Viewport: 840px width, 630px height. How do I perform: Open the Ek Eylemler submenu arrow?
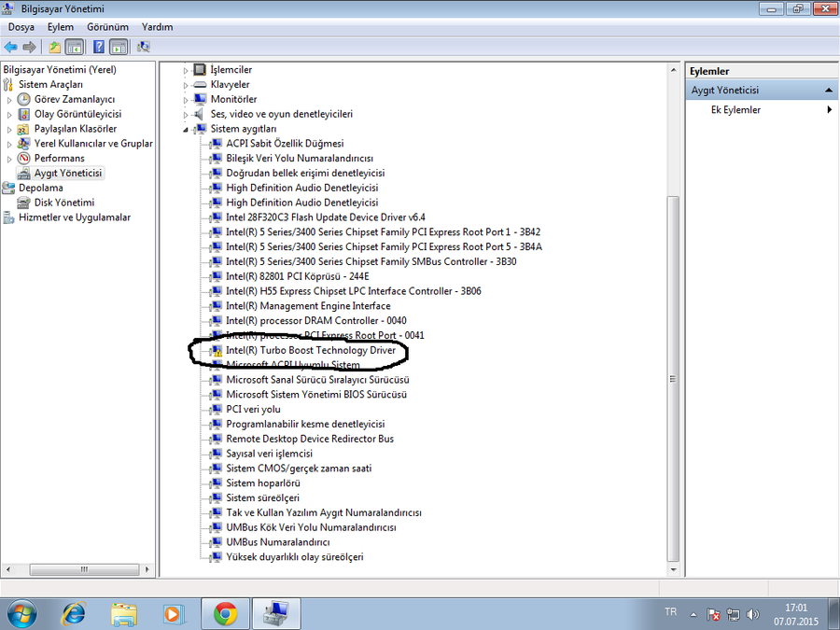(x=830, y=110)
